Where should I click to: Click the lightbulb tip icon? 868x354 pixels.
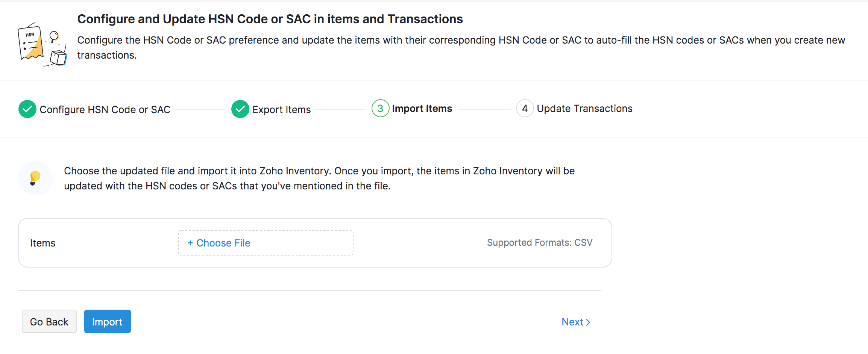35,178
